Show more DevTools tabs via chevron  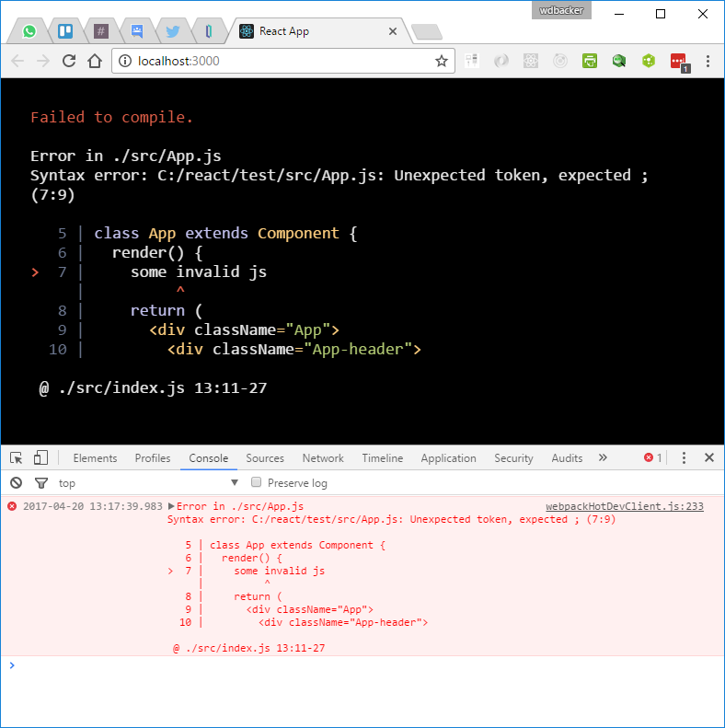[603, 457]
